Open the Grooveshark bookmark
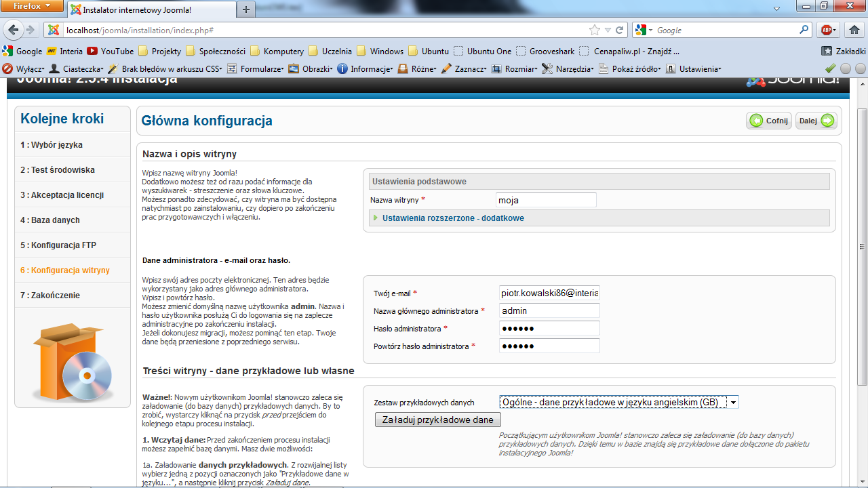The image size is (868, 488). (x=545, y=51)
